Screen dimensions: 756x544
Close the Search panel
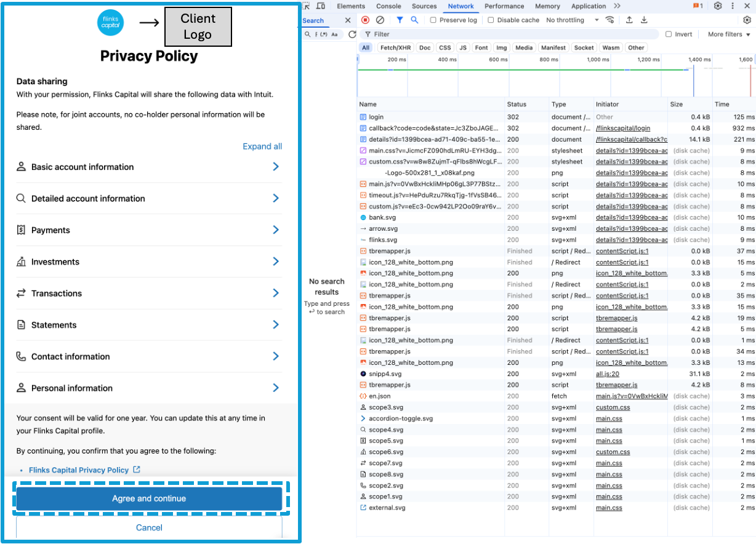(x=347, y=20)
